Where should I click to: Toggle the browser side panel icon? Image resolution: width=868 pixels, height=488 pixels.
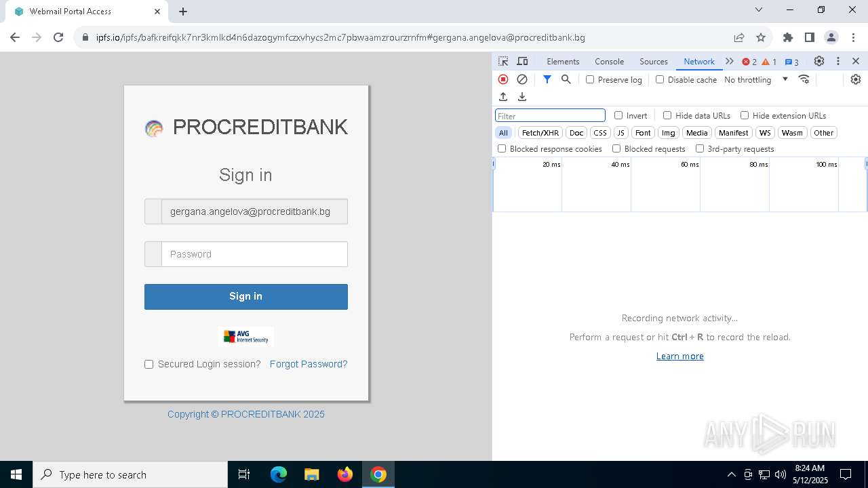coord(810,37)
